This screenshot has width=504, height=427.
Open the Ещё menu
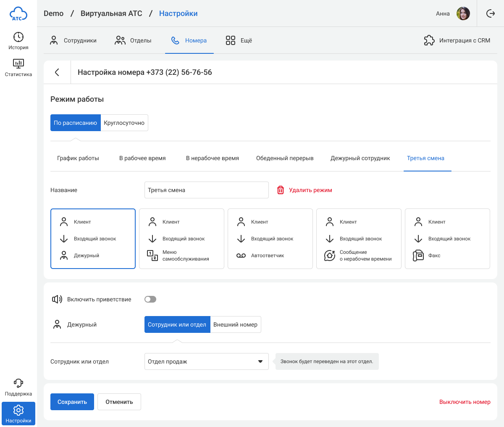pos(239,40)
